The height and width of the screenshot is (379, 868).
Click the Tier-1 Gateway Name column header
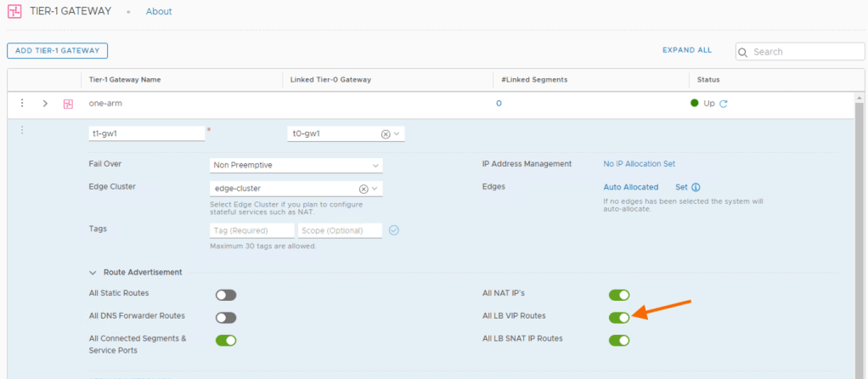(125, 79)
